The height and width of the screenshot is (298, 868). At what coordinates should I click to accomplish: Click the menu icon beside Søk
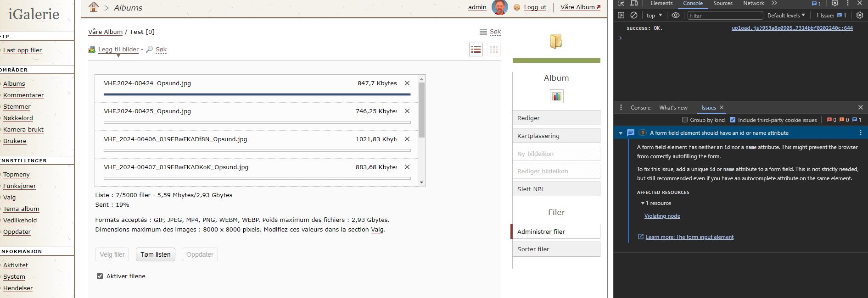(x=483, y=32)
